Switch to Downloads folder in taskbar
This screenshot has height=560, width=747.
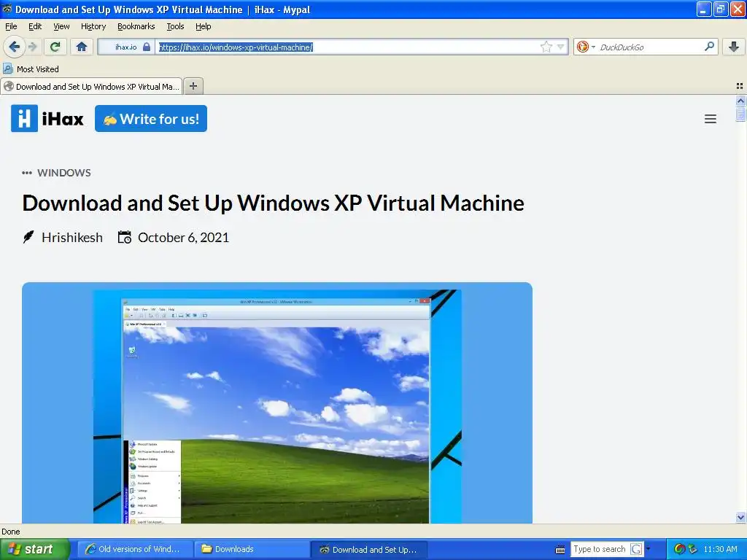(x=251, y=549)
